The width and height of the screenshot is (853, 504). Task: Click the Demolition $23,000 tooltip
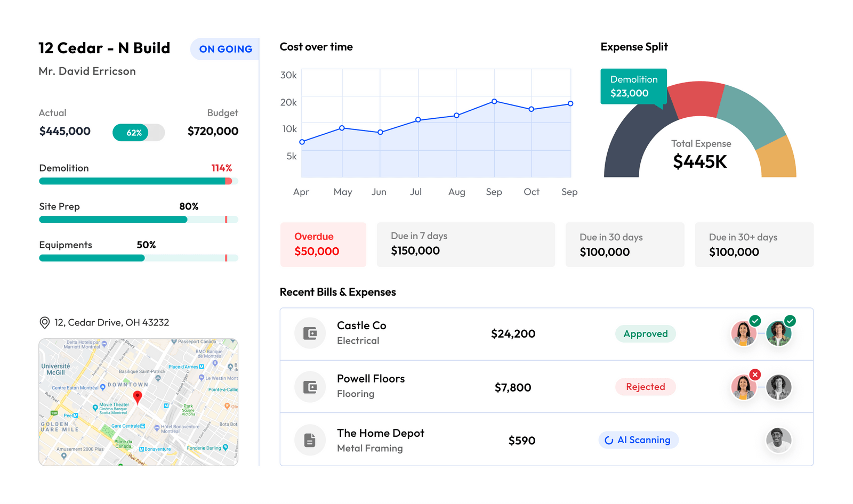tap(633, 86)
